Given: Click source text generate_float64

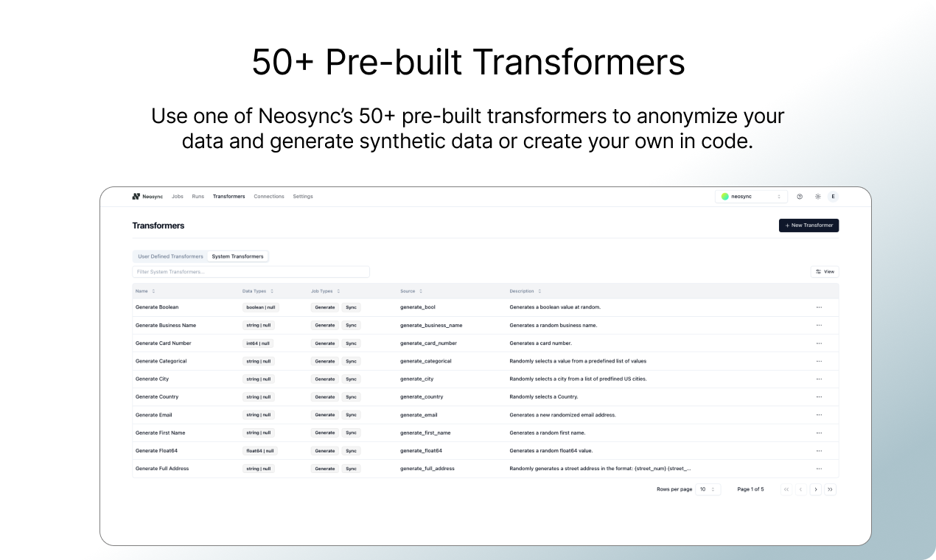Looking at the screenshot, I should [x=422, y=451].
